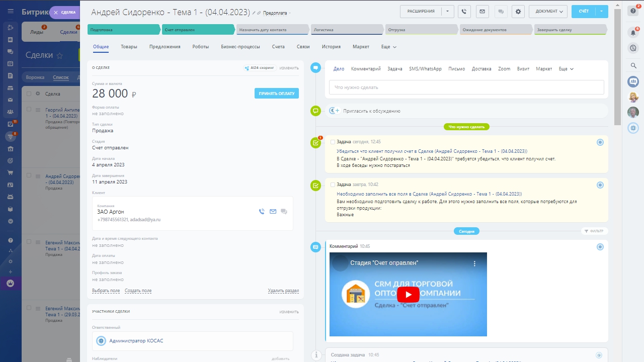Click the round pin icon on the tomorrow 10:42 task
This screenshot has width=644, height=362.
(600, 185)
